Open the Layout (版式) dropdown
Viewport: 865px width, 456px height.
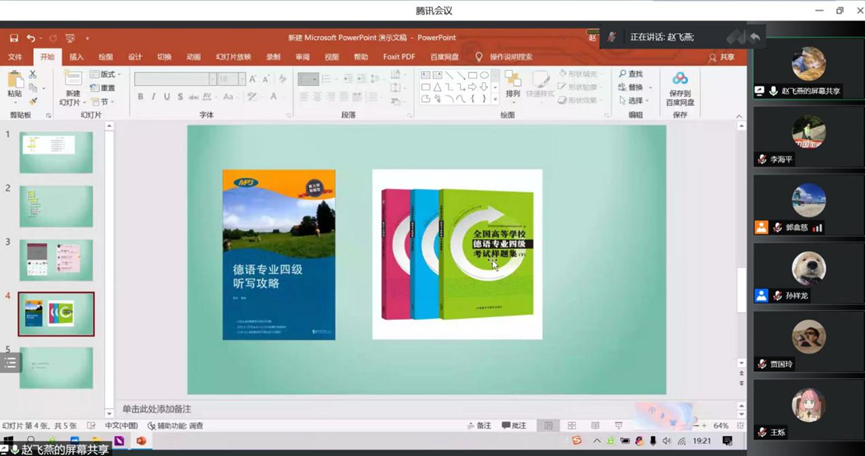pos(105,74)
